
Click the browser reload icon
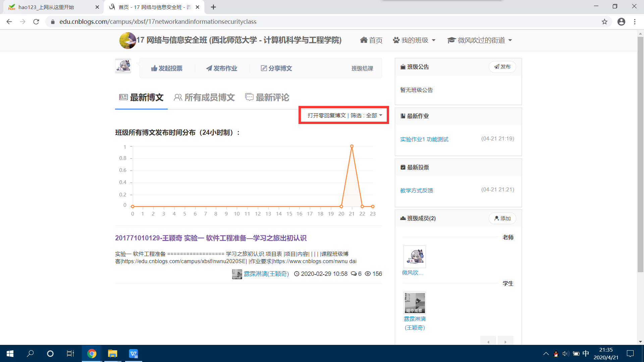click(36, 22)
